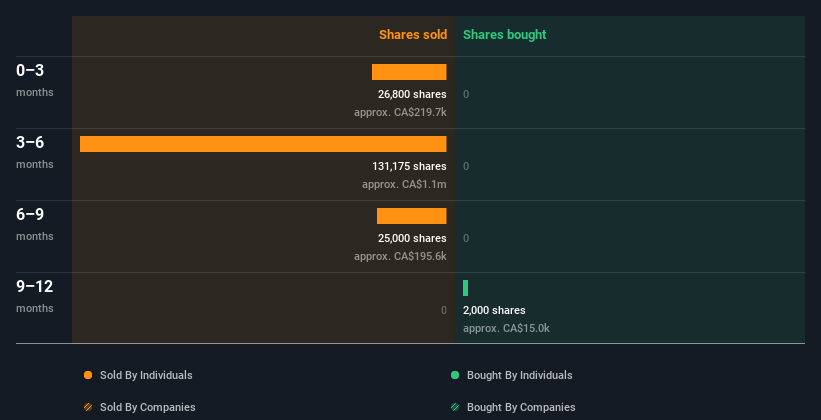The width and height of the screenshot is (821, 420).
Task: Click the green Bought By Individuals legend dot
Action: (x=455, y=375)
